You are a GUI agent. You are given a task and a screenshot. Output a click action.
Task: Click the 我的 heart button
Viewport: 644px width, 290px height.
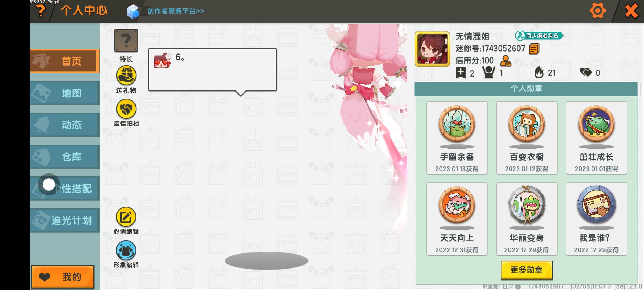(63, 277)
